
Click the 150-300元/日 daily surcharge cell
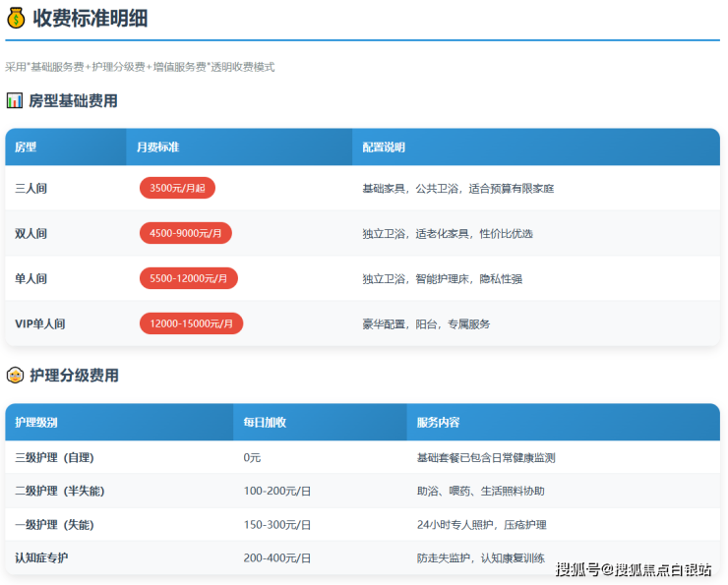pyautogui.click(x=277, y=524)
